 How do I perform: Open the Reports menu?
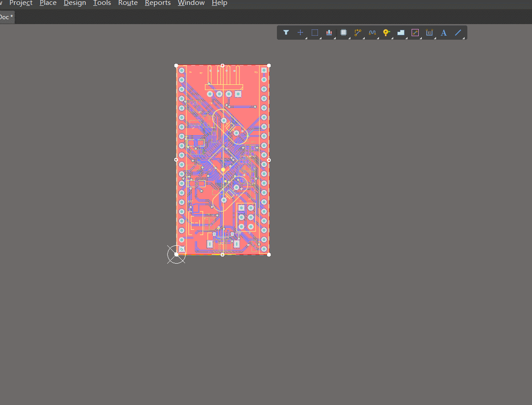point(157,3)
